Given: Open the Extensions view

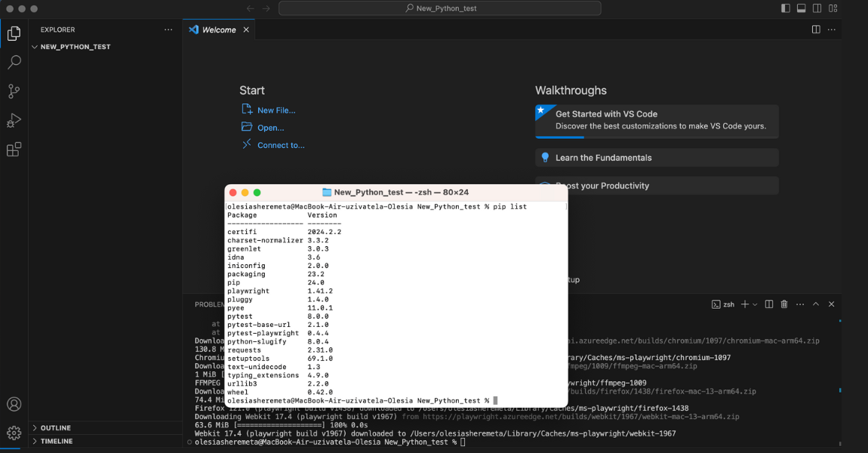Looking at the screenshot, I should (14, 149).
